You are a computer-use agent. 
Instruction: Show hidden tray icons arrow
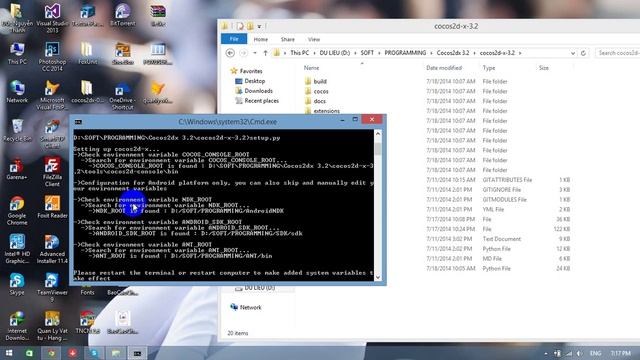pyautogui.click(x=546, y=353)
